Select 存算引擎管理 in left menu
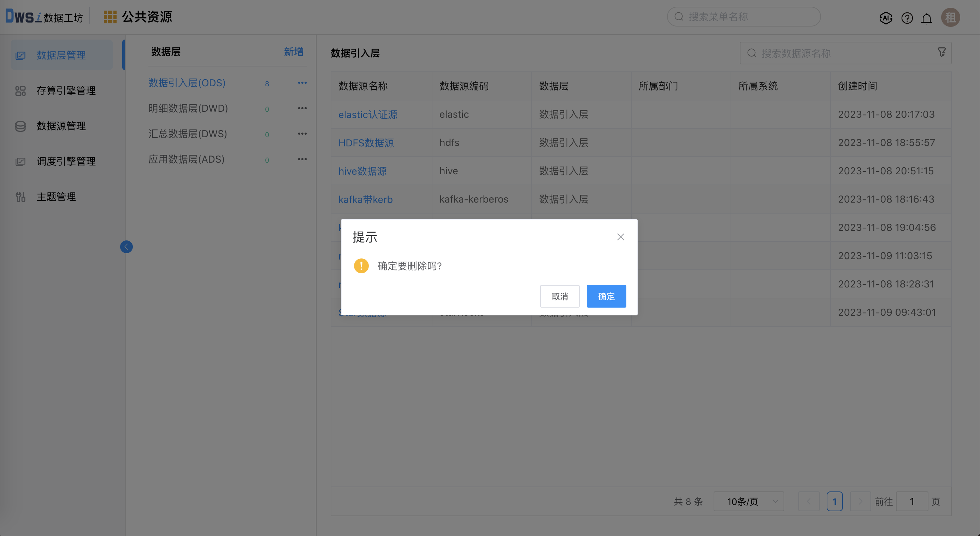Screen dimensions: 980x536 [66, 91]
